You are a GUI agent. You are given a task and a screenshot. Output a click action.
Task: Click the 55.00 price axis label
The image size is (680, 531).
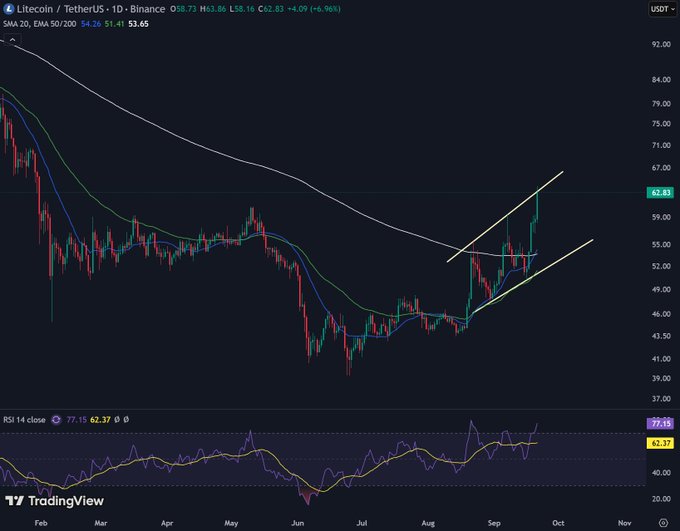(x=661, y=245)
